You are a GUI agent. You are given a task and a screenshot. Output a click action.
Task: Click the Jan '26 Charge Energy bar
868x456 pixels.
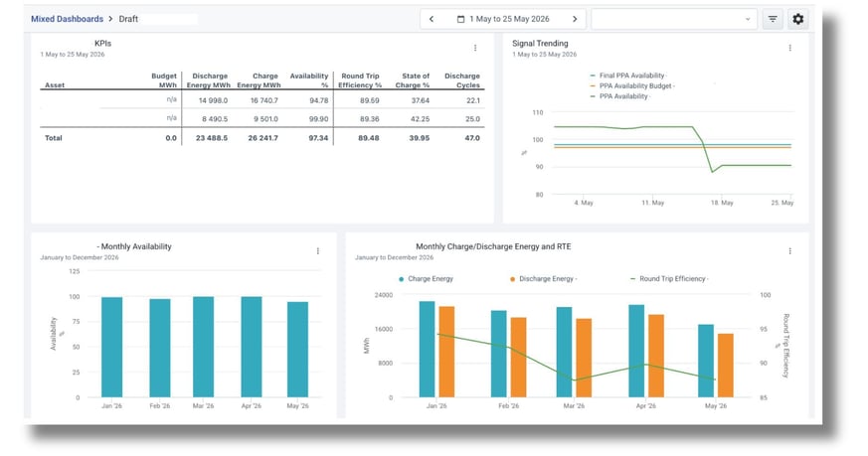[427, 349]
